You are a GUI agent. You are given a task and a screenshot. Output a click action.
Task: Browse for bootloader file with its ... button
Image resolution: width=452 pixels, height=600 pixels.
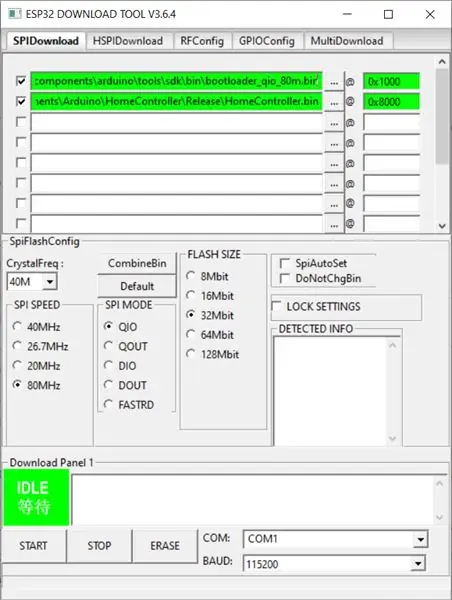(x=334, y=82)
